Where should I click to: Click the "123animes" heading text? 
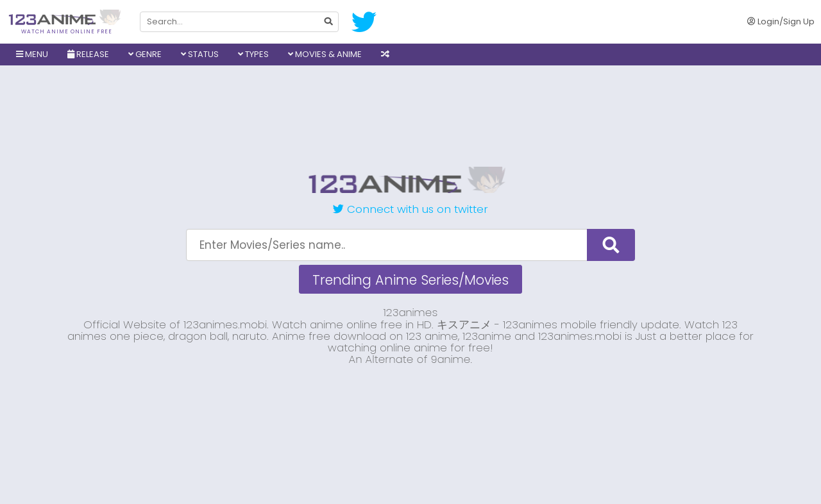(x=410, y=312)
